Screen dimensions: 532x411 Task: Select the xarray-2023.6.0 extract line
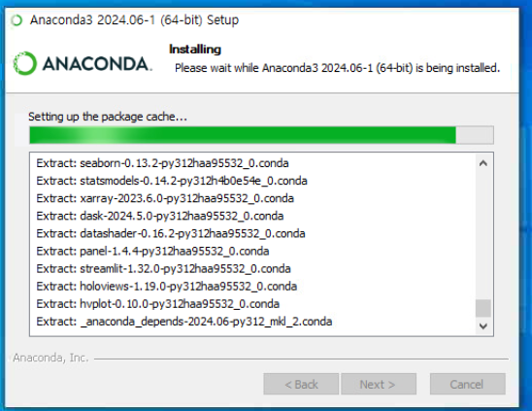tap(165, 198)
